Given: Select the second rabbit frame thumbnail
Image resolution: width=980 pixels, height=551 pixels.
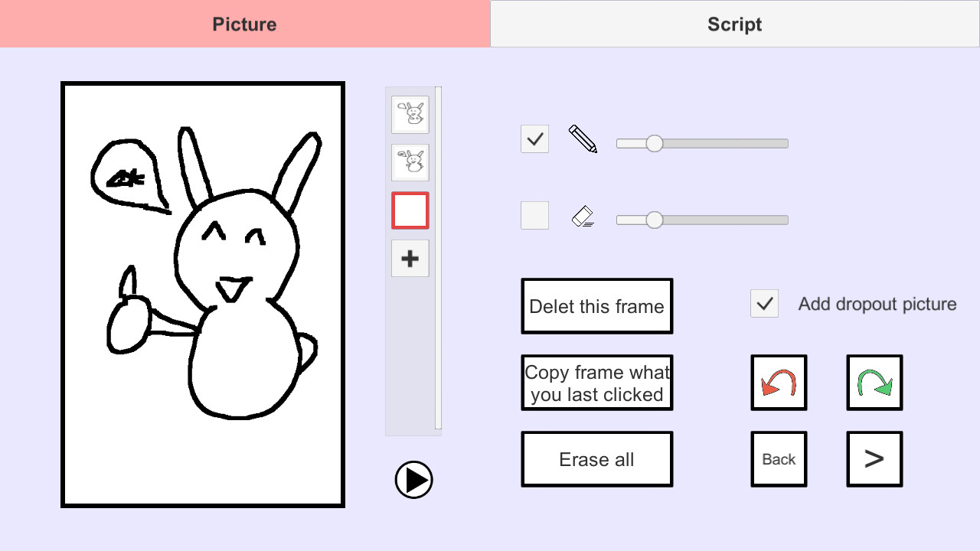Looking at the screenshot, I should click(410, 162).
